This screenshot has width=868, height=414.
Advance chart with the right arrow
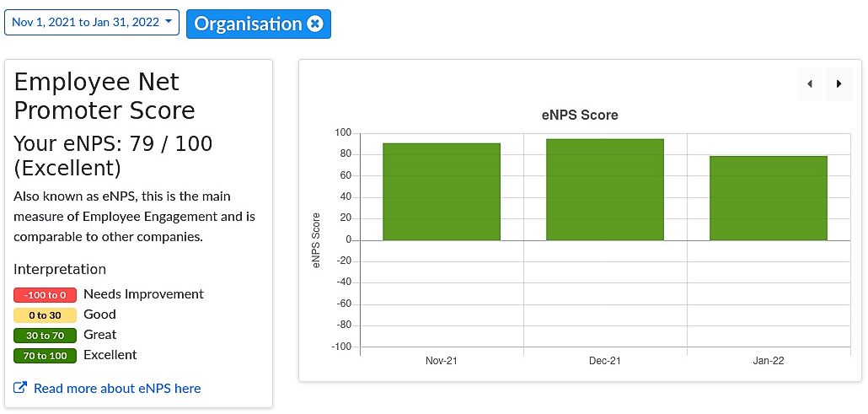tap(839, 84)
